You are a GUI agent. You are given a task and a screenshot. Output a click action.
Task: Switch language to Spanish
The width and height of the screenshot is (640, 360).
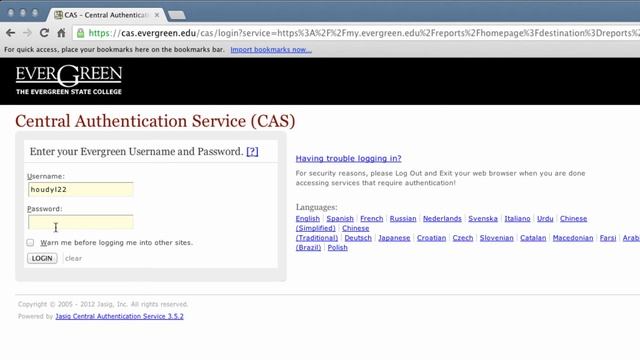[x=340, y=219]
